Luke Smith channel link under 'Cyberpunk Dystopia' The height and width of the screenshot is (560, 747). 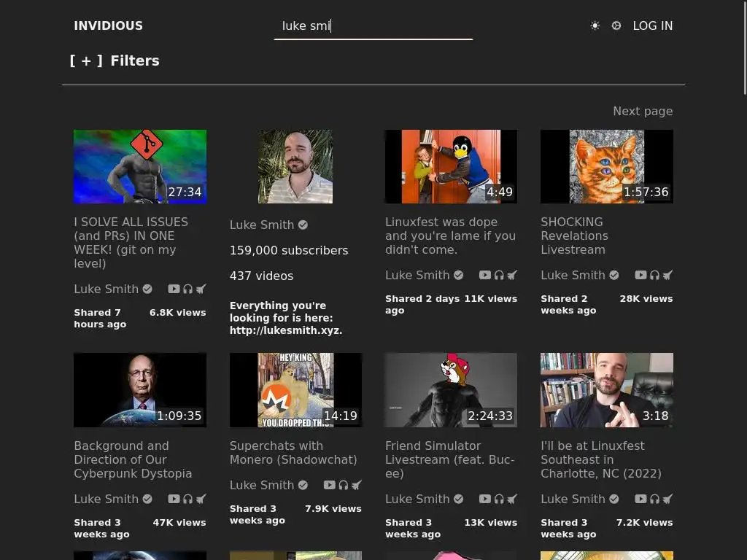(113, 499)
